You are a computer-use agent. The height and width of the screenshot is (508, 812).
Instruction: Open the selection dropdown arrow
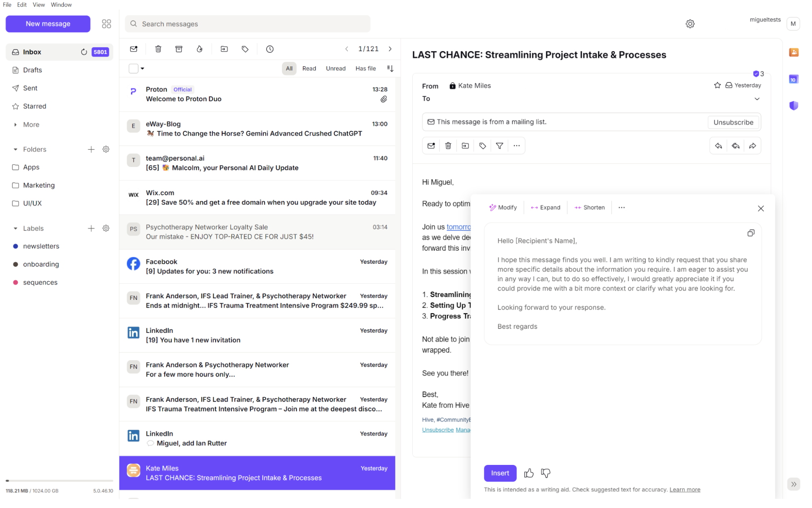[x=141, y=68]
